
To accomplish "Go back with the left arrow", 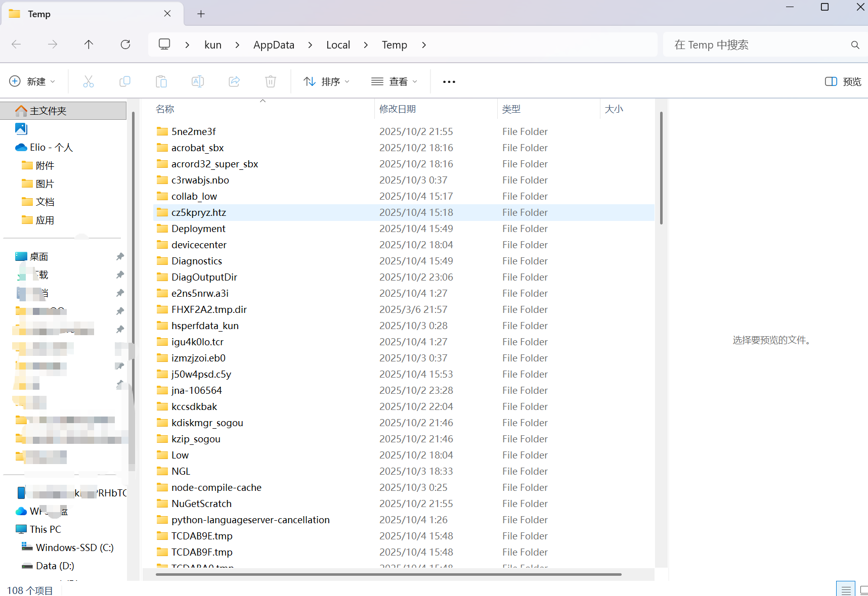I will tap(16, 44).
